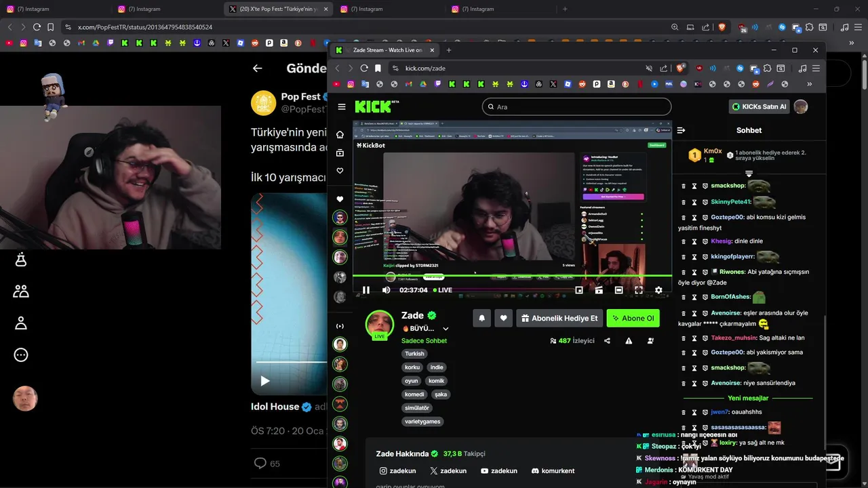This screenshot has width=868, height=488.
Task: Click username Goztepe00 in komsu kizi message
Action: click(727, 217)
